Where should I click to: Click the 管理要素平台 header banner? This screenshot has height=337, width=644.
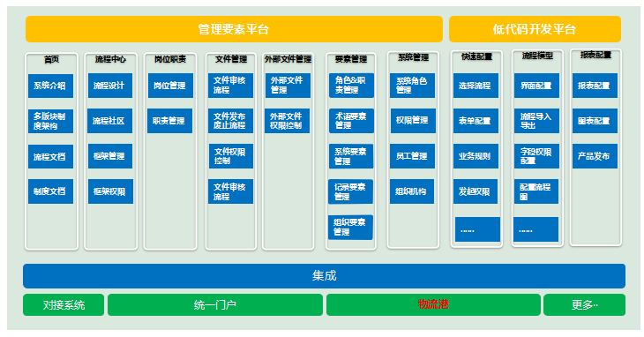[234, 29]
